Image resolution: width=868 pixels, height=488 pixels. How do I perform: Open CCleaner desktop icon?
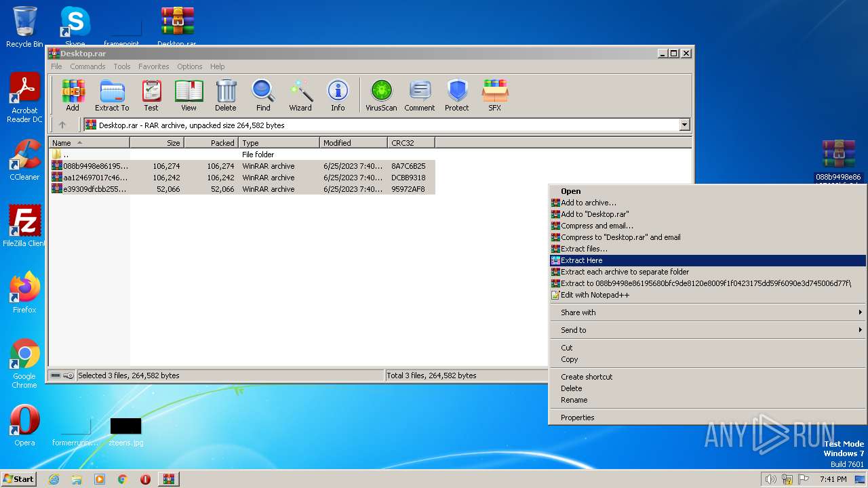(x=24, y=160)
